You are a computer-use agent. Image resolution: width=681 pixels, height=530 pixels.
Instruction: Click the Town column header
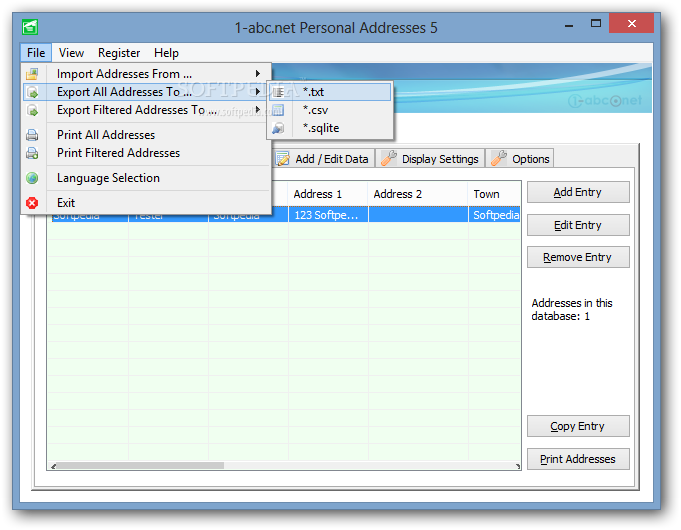pyautogui.click(x=494, y=194)
